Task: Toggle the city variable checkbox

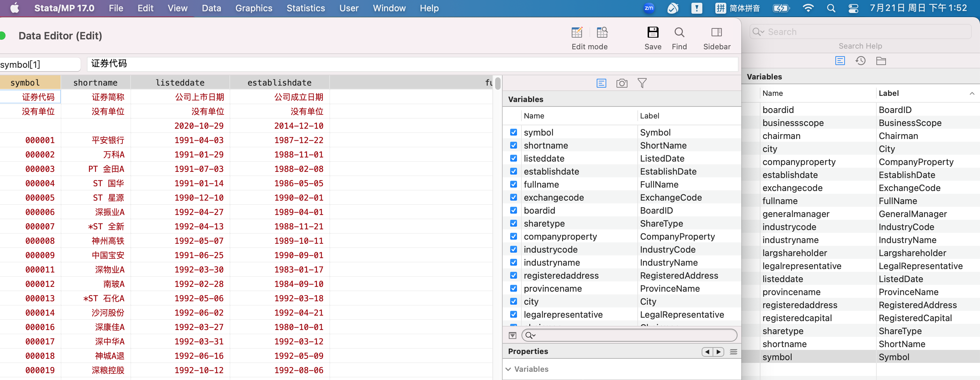Action: coord(513,301)
